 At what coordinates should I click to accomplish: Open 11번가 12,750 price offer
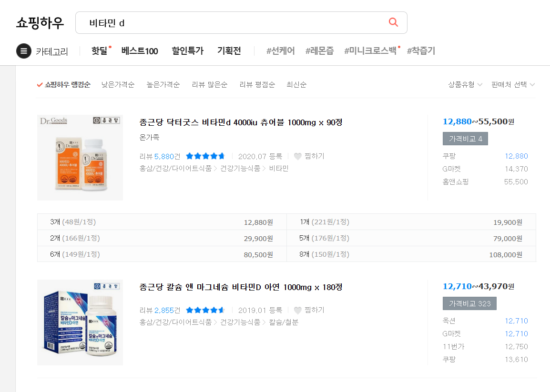click(485, 346)
